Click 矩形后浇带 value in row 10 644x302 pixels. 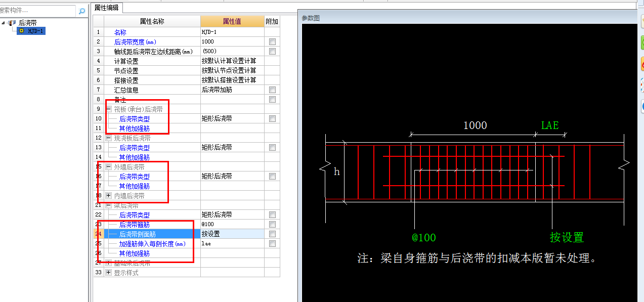point(232,118)
